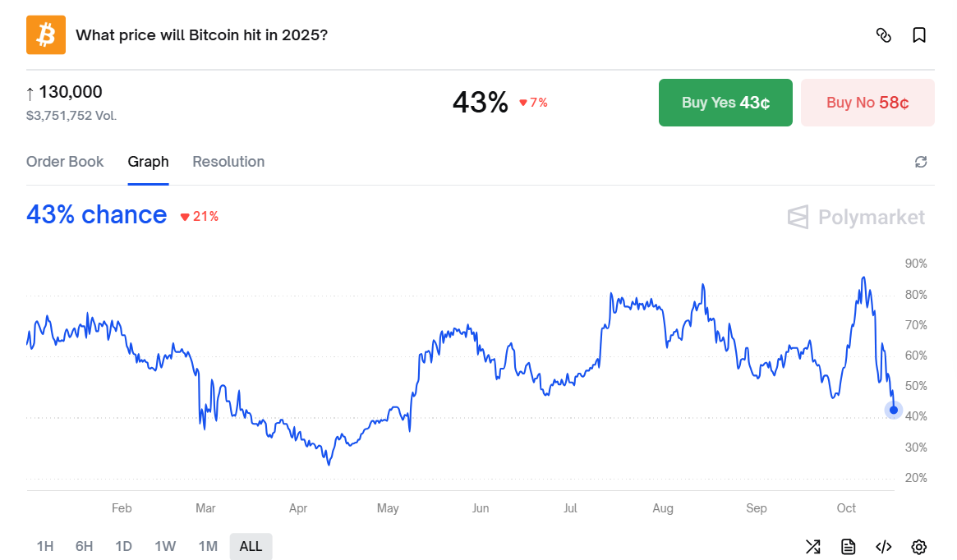Switch chart to 1M range
The width and height of the screenshot is (957, 560).
pyautogui.click(x=208, y=546)
